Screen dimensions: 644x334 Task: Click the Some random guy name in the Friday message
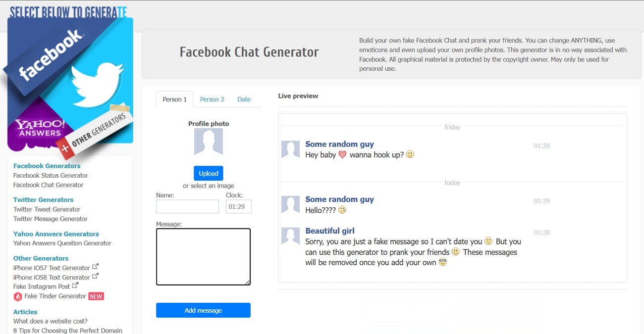click(x=339, y=144)
